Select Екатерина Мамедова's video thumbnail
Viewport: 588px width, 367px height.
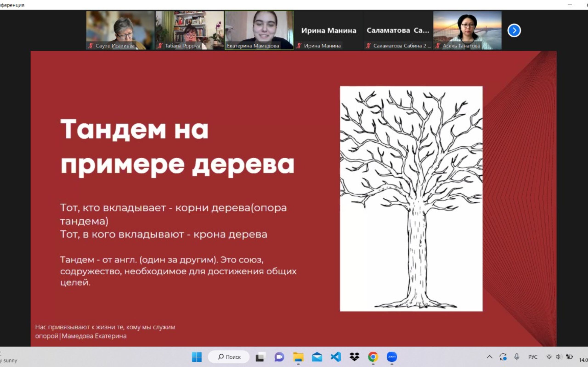[259, 30]
